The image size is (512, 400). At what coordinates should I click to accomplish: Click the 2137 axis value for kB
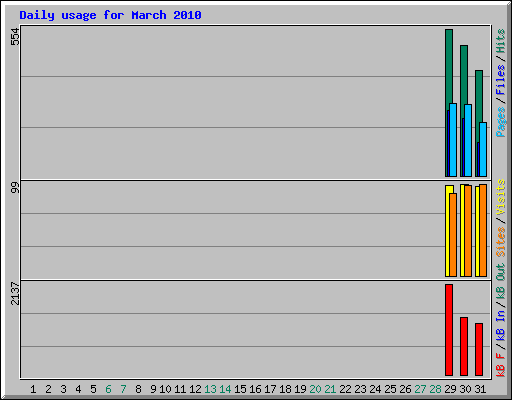tap(15, 293)
